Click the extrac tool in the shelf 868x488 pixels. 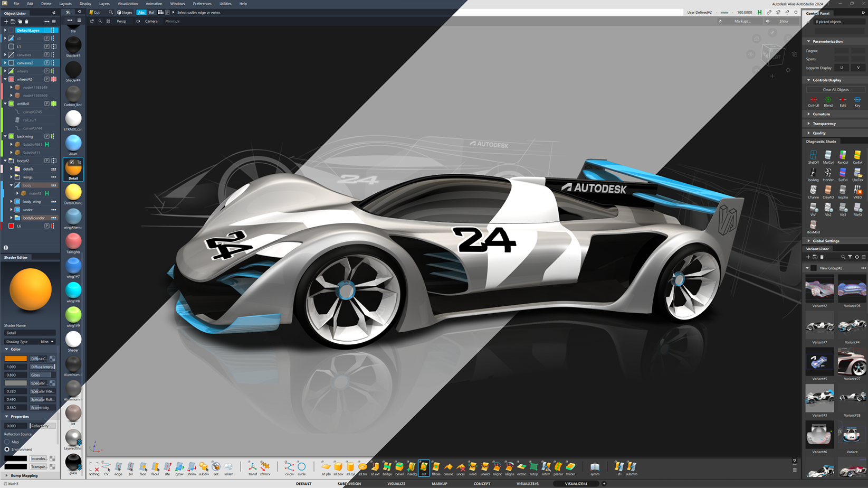[x=521, y=468]
